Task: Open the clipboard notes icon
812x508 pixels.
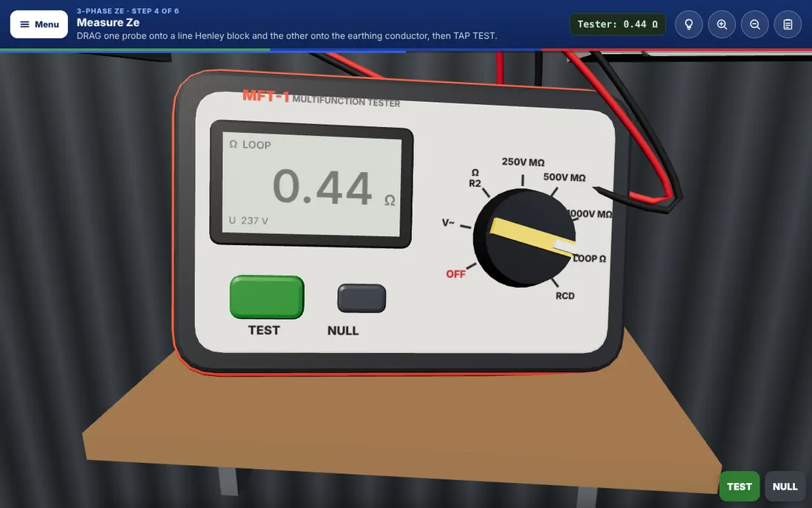Action: point(788,24)
